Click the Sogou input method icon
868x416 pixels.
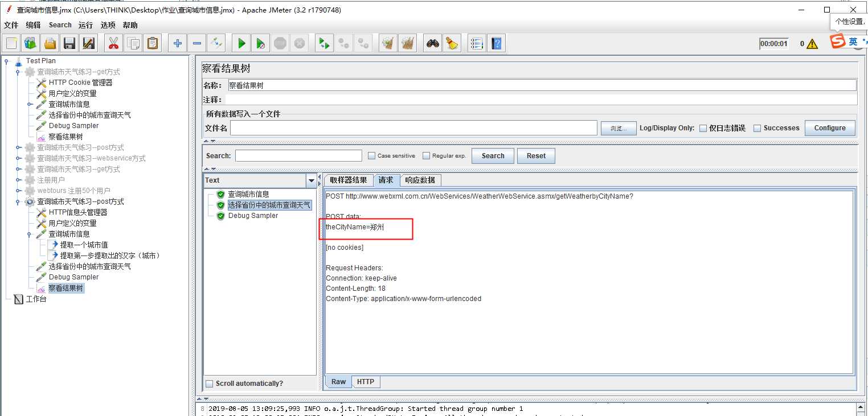(837, 42)
